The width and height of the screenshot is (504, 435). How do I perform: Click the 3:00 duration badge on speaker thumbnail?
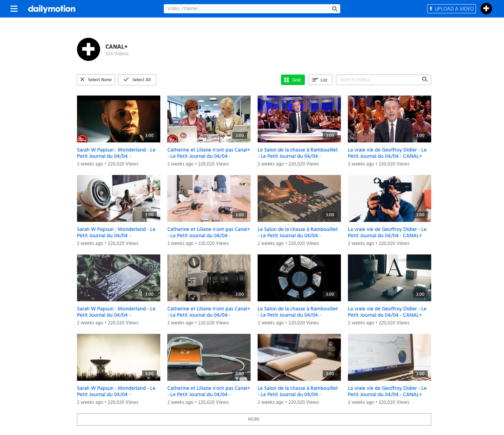pyautogui.click(x=149, y=215)
